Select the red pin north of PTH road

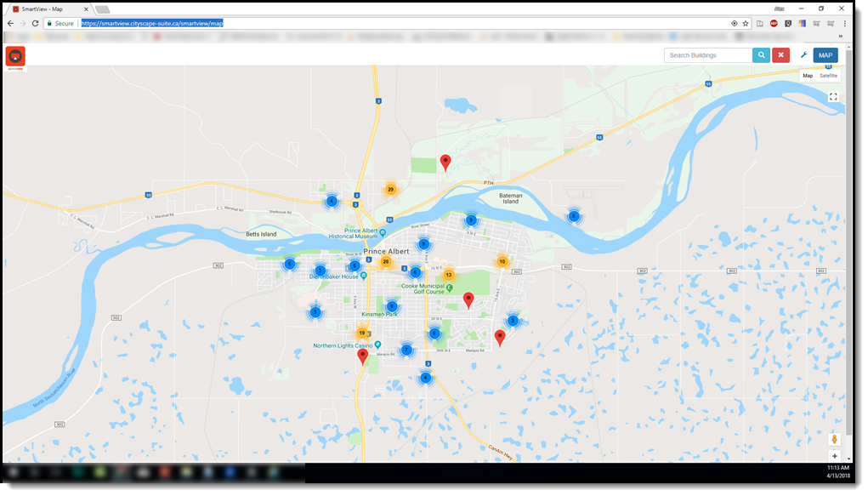click(x=445, y=162)
